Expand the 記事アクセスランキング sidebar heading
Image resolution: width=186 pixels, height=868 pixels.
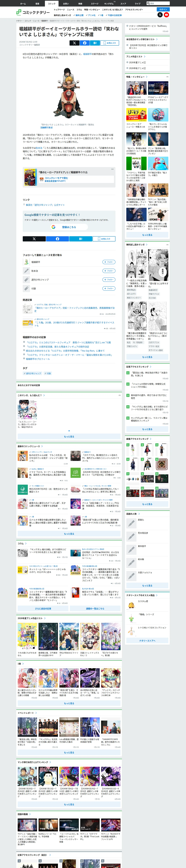pyautogui.click(x=151, y=367)
